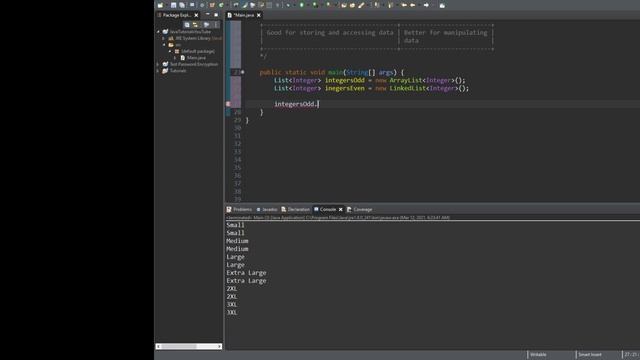Switch to the Declaration tab
The image size is (640, 360).
[296, 209]
